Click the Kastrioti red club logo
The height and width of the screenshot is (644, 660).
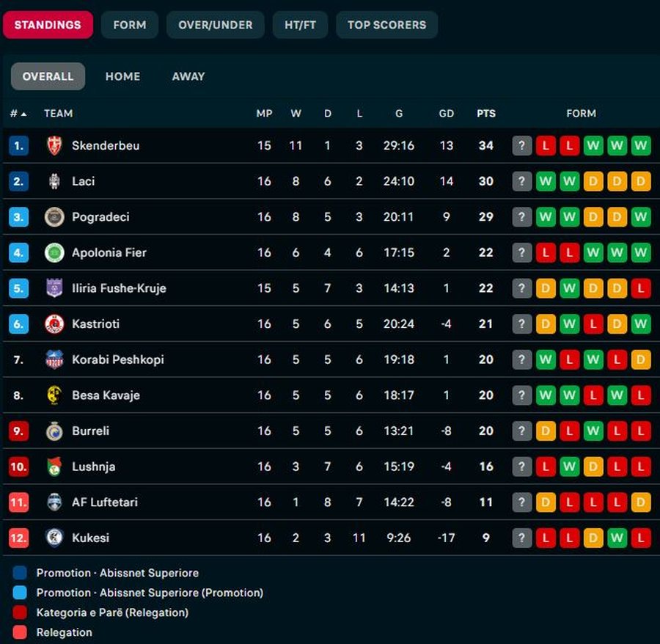point(54,324)
